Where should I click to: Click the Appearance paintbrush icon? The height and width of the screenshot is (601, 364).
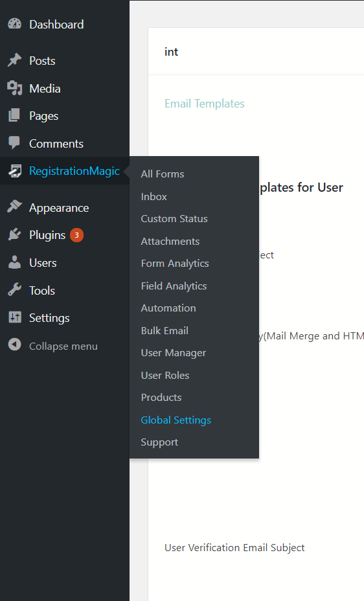tap(14, 207)
